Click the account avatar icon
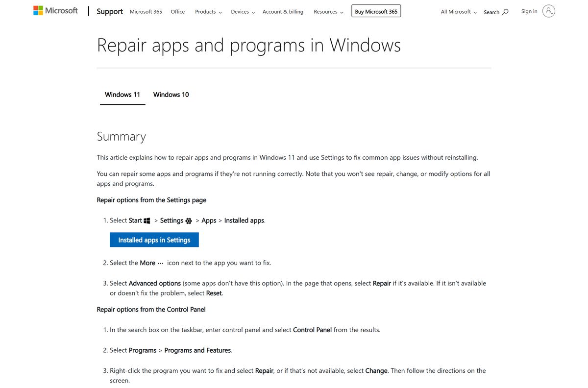Screen dimensions: 588x388 point(549,11)
